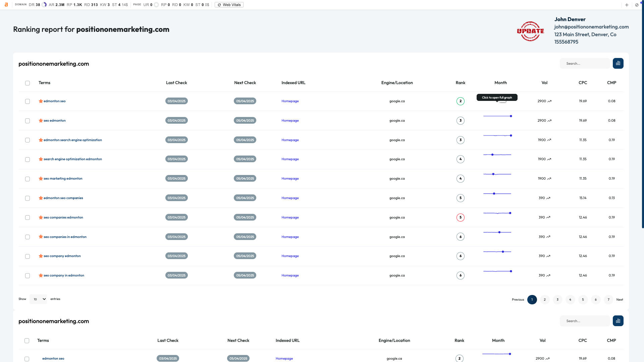Viewport: 644px width, 362px height.
Task: Click the volume trend arrow in the edmonton seo row
Action: click(549, 101)
